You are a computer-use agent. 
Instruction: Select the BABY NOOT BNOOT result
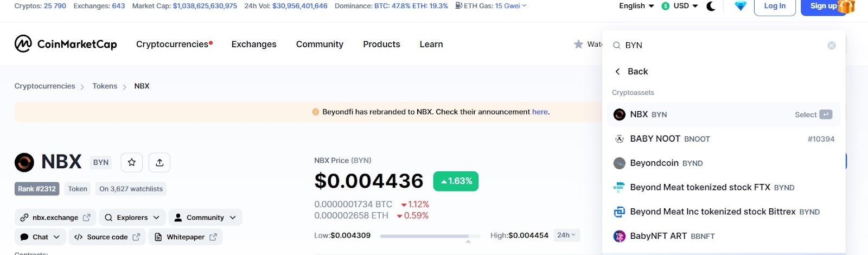coord(724,139)
